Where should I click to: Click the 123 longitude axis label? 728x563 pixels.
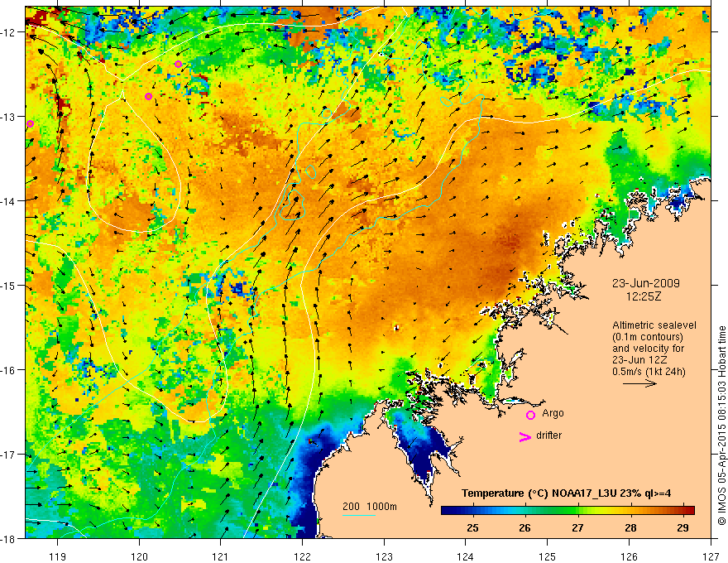384,556
